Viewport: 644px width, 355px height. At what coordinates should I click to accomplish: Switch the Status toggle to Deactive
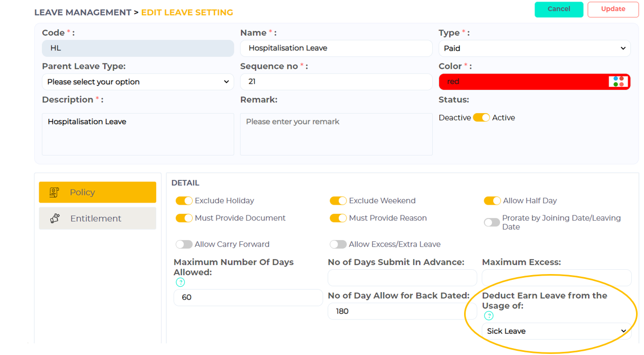click(x=481, y=117)
